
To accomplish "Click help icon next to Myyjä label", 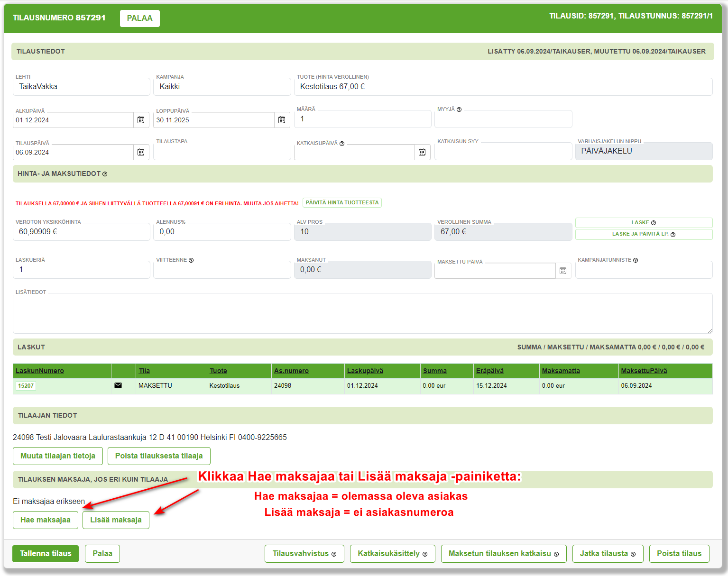I will coord(459,110).
